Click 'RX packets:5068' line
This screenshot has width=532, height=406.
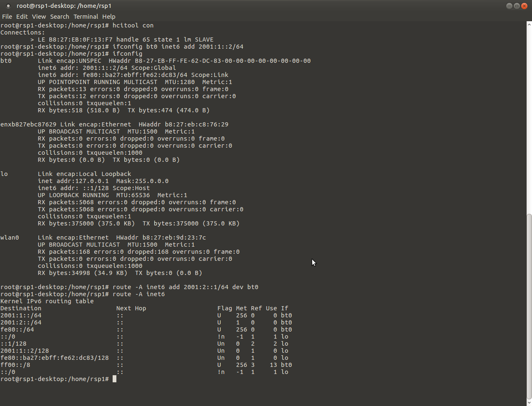click(x=137, y=202)
